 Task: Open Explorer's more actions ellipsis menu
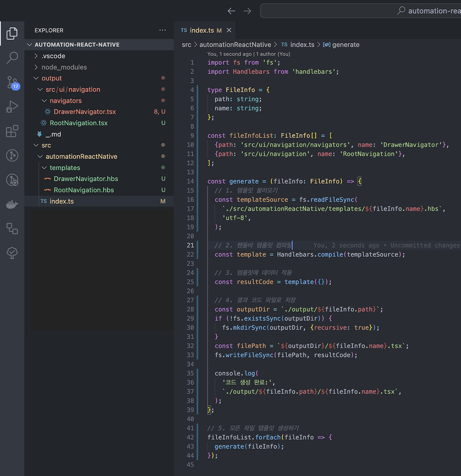[x=163, y=30]
